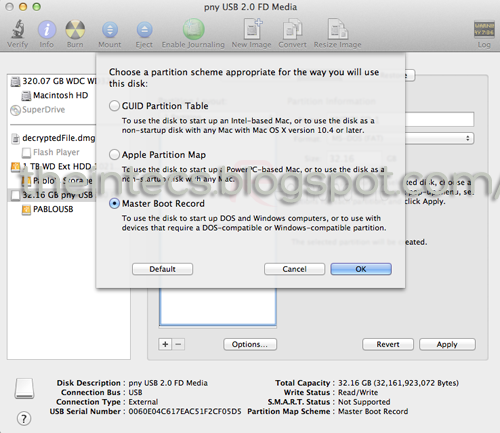
Task: Click the Burn disc icon
Action: (75, 29)
